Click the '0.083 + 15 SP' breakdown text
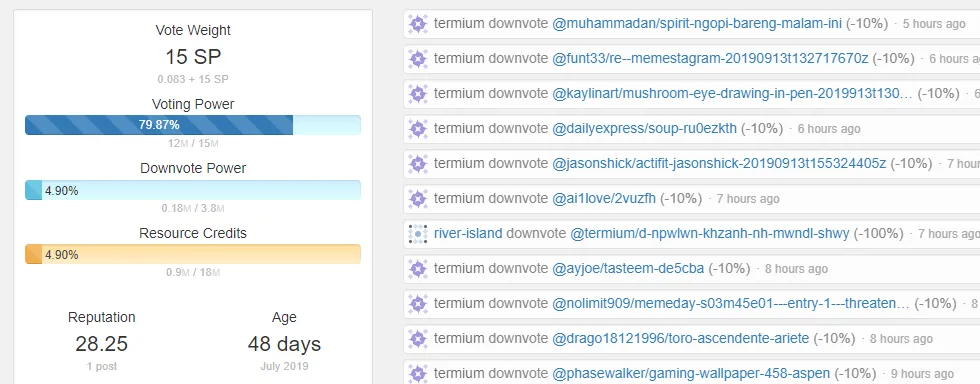The height and width of the screenshot is (384, 980). pyautogui.click(x=193, y=79)
